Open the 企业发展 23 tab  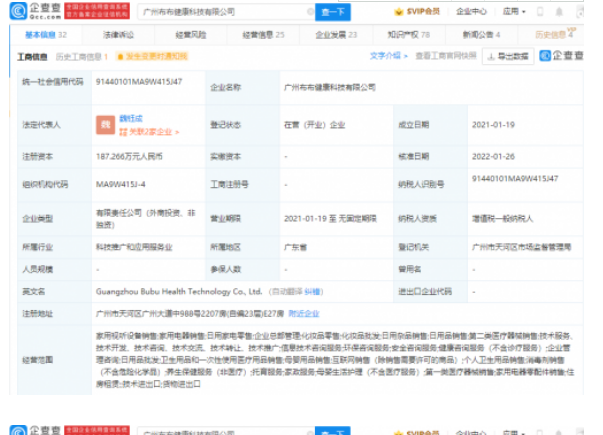336,35
